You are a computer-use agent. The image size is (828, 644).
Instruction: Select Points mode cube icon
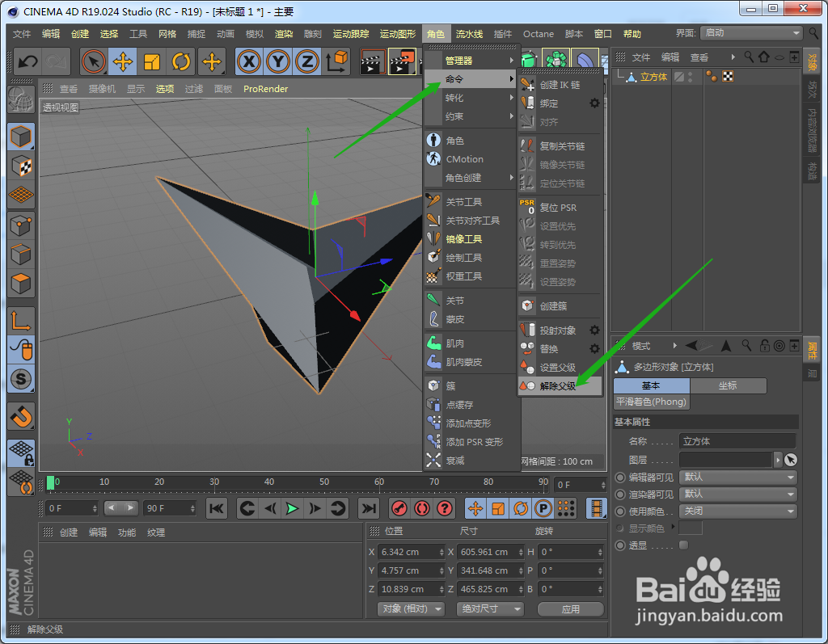coord(21,226)
